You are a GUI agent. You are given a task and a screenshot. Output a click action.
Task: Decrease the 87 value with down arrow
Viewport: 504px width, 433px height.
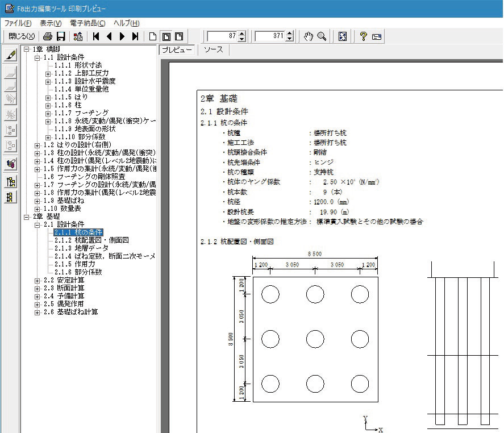pos(242,39)
